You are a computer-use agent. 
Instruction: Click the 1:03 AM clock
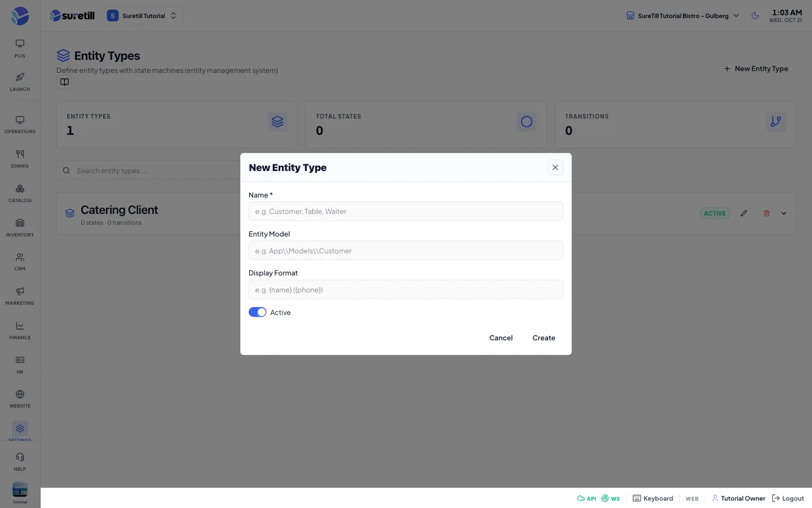coord(787,12)
